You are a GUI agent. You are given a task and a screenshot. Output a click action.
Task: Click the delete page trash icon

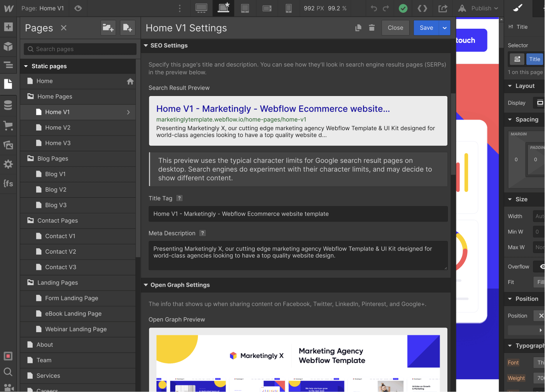coord(372,28)
